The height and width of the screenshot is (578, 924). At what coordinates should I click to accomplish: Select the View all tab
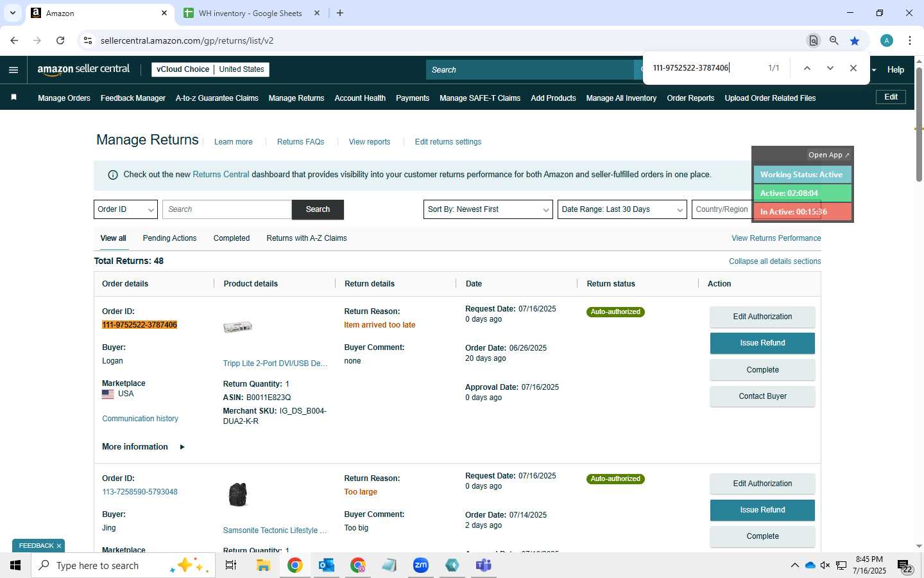[113, 238]
